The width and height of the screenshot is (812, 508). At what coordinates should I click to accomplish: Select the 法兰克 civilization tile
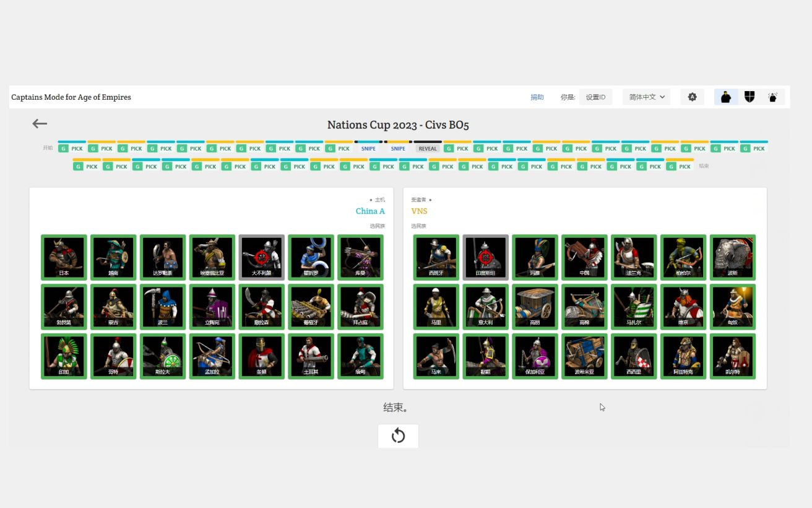[x=634, y=257]
